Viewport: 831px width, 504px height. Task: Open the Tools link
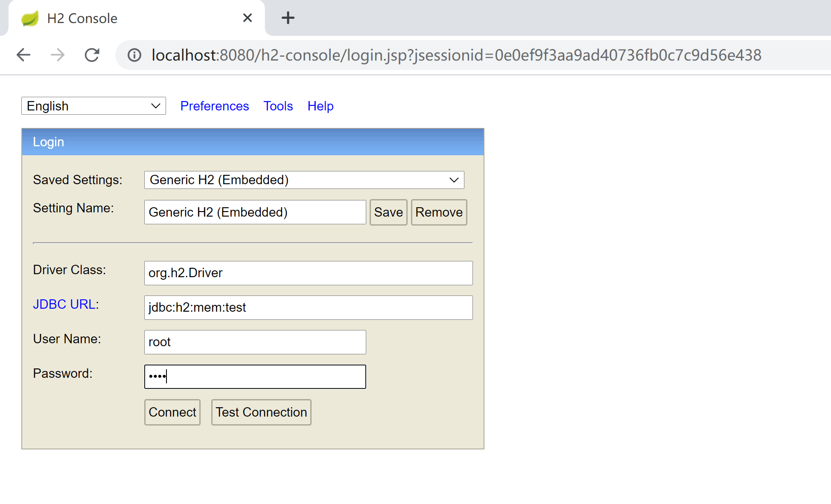278,106
